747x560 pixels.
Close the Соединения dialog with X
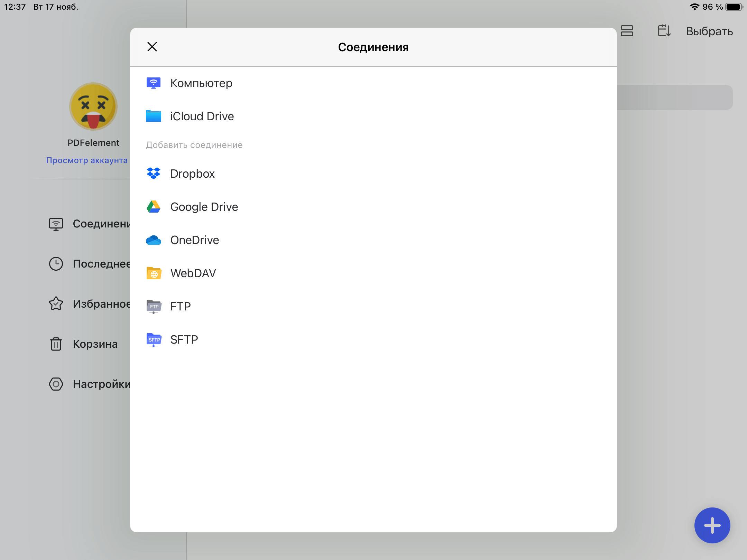tap(152, 47)
